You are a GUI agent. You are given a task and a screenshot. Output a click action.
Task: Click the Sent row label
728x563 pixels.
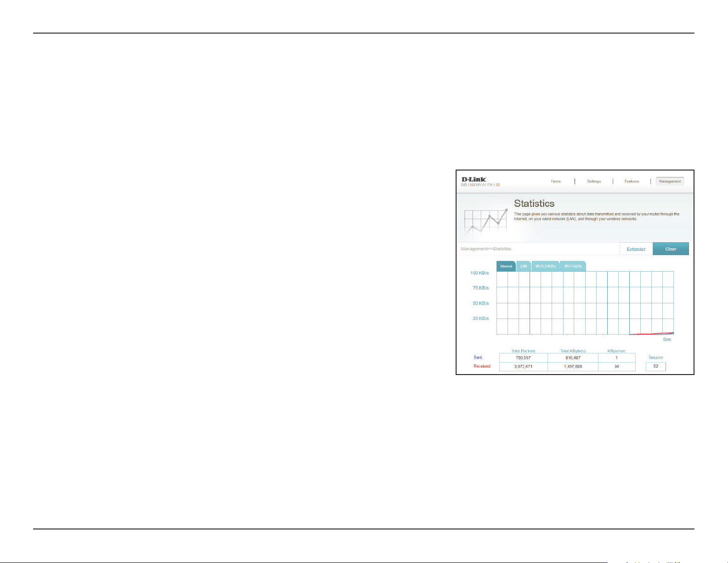pos(478,358)
